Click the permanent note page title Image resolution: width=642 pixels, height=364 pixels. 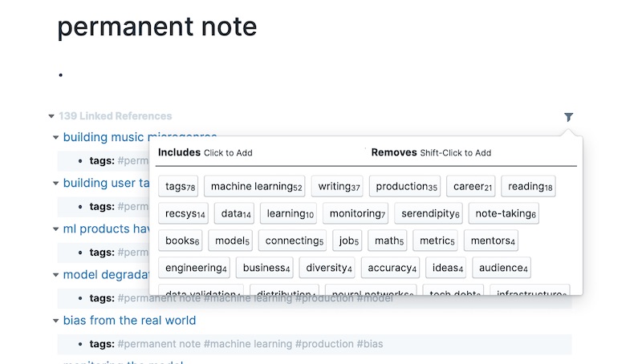[156, 26]
